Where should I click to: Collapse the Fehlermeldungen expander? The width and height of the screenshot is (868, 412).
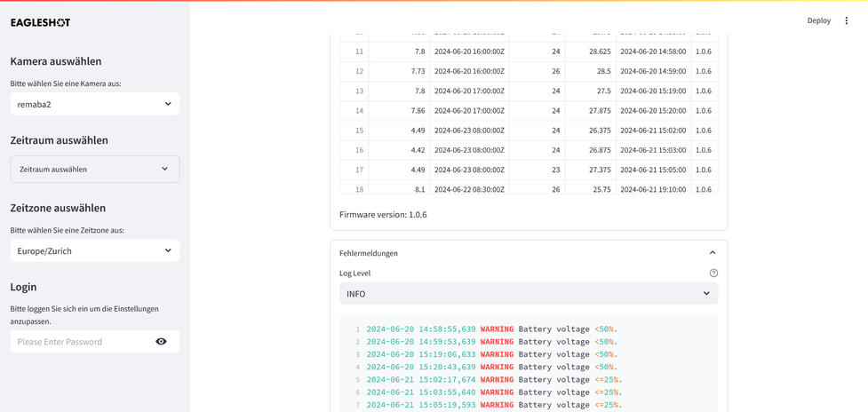713,253
